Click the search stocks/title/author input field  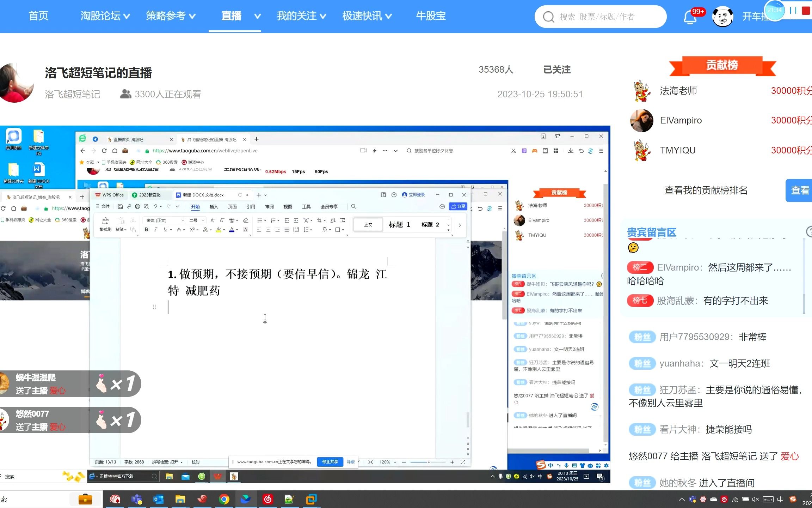click(x=601, y=17)
